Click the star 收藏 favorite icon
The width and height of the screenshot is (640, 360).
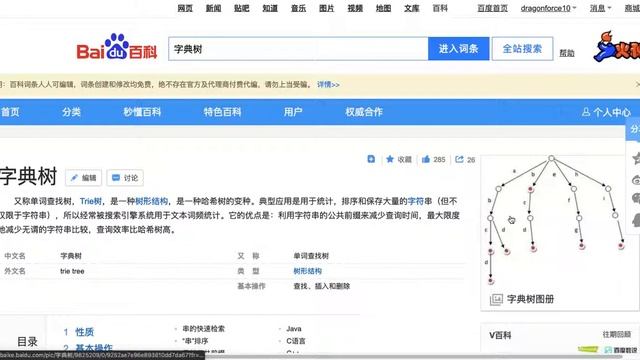(390, 159)
